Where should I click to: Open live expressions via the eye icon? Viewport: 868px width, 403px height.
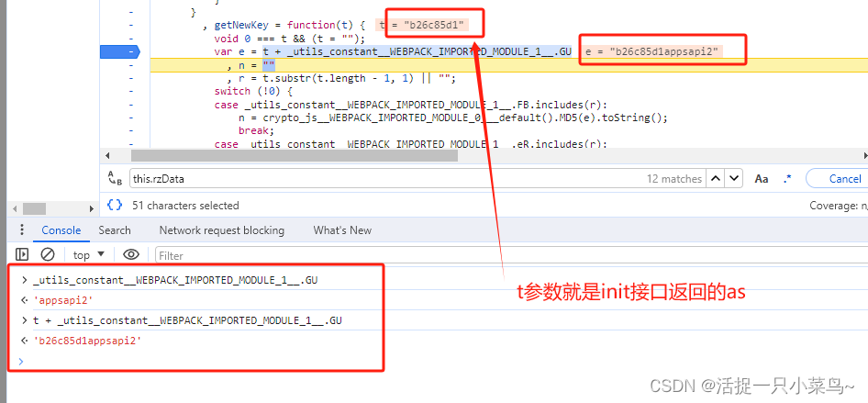click(131, 254)
